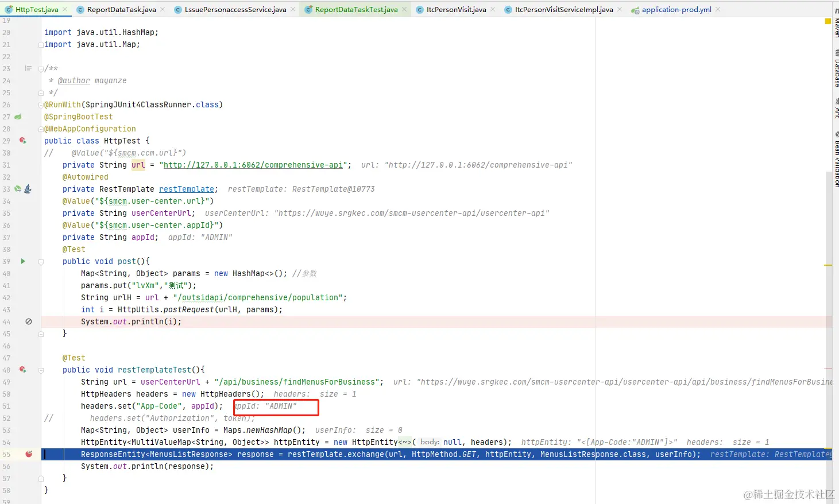Click import java.util.HashMap line
The height and width of the screenshot is (504, 839).
[101, 32]
